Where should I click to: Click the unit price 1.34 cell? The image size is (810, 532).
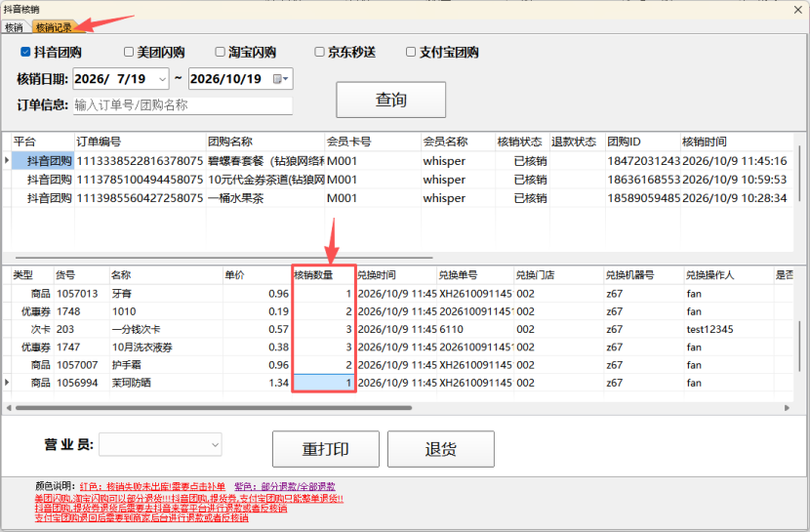(x=258, y=383)
